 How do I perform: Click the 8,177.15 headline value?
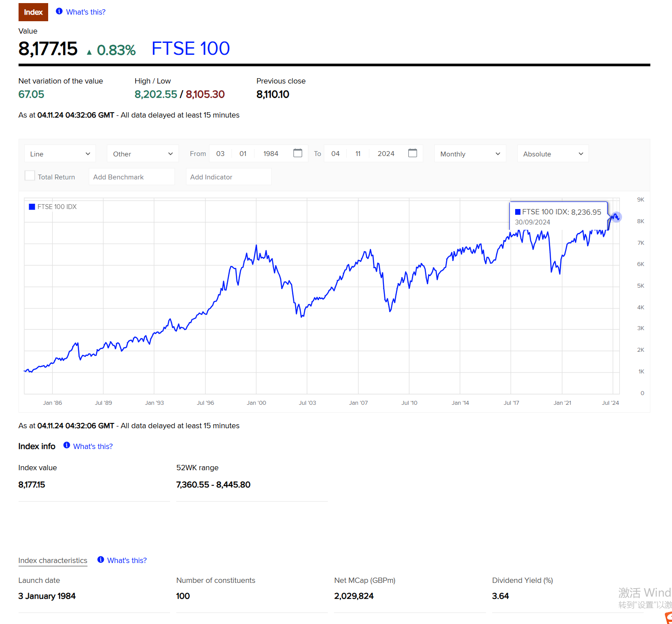[x=48, y=49]
